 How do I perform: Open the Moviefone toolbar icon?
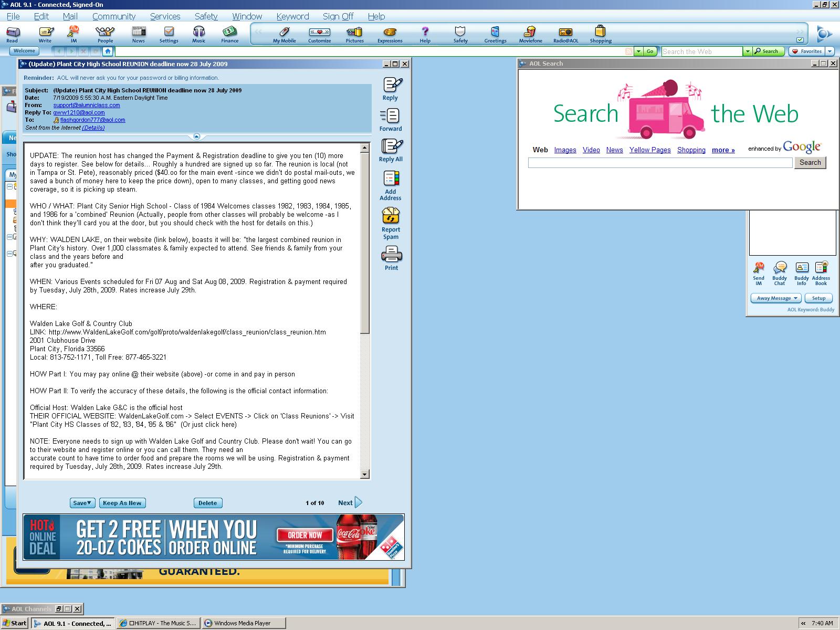click(x=531, y=35)
